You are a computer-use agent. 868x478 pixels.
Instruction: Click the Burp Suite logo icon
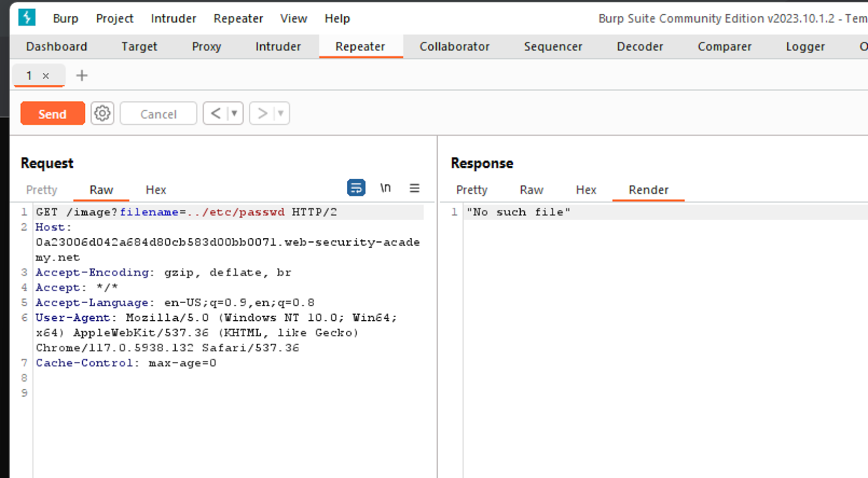click(x=27, y=17)
